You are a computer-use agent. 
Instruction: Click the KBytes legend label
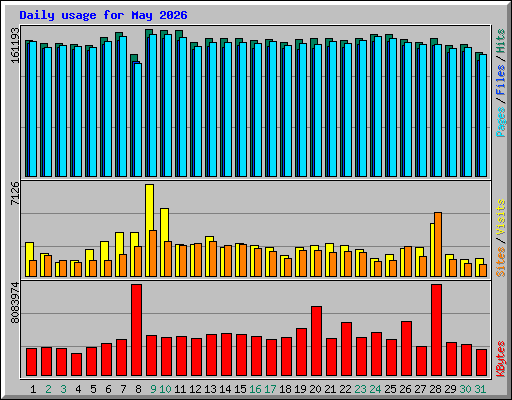pyautogui.click(x=501, y=359)
